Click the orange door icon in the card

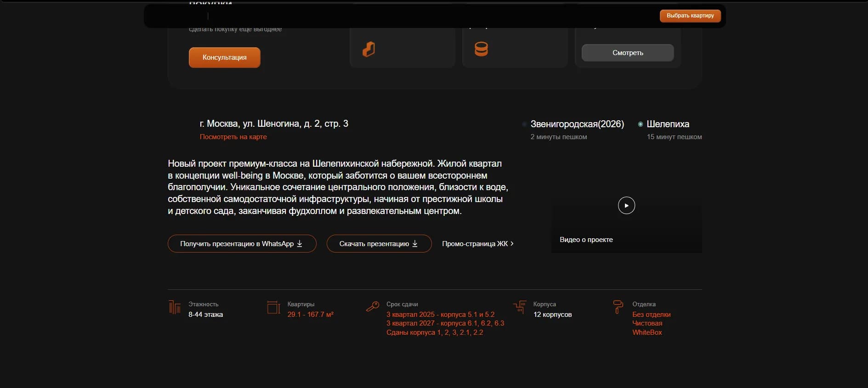point(369,49)
